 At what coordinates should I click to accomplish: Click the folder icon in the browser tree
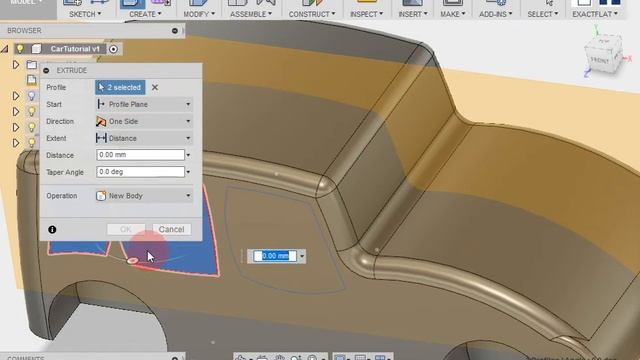coord(31,64)
